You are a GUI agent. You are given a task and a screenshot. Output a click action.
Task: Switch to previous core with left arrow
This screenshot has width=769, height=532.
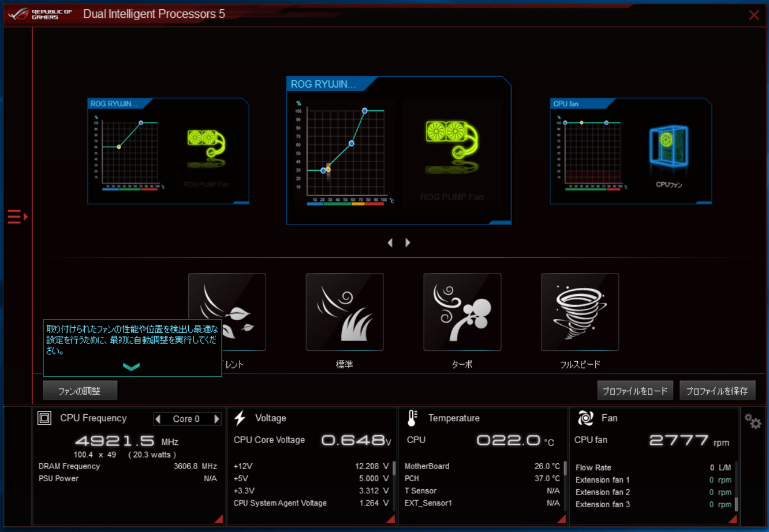[x=158, y=419]
